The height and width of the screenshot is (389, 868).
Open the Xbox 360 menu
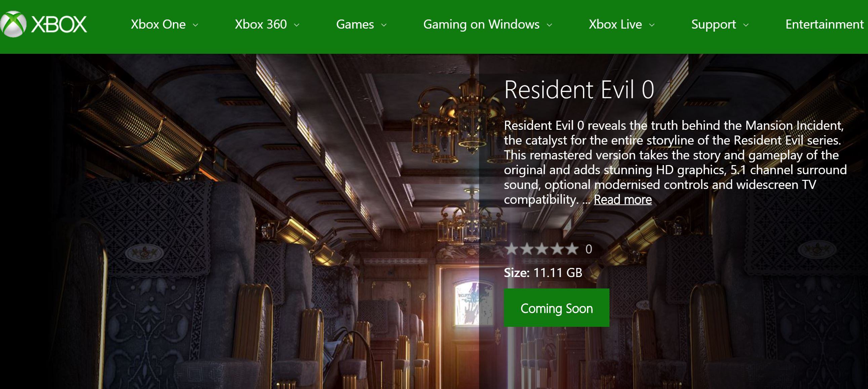261,24
